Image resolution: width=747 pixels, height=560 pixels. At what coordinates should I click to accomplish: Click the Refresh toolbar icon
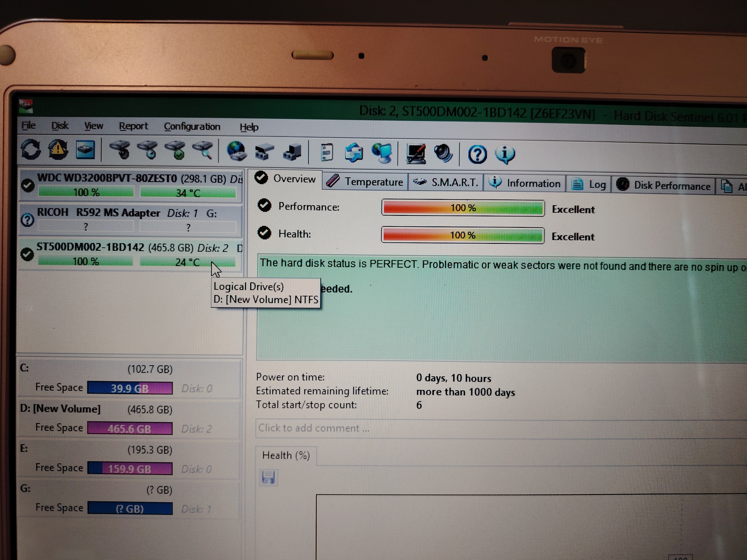click(31, 150)
